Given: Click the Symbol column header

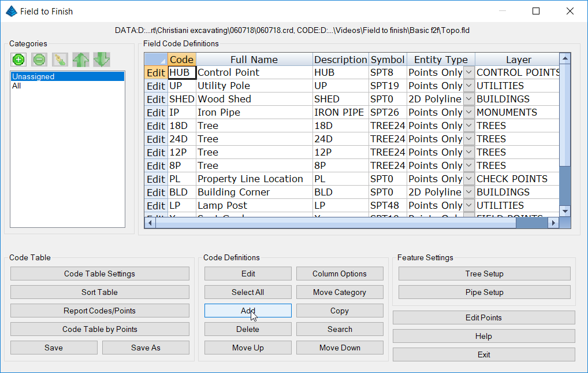Looking at the screenshot, I should (388, 60).
